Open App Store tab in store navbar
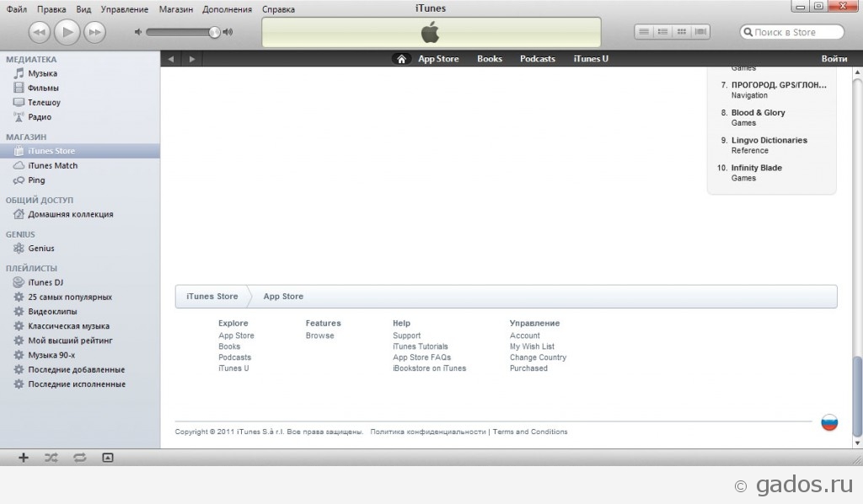The image size is (863, 504). coord(438,59)
